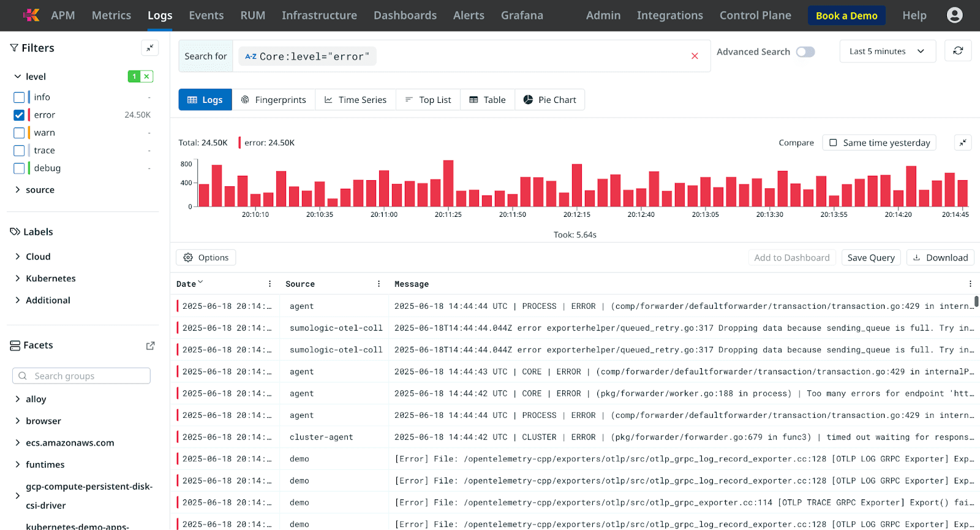The image size is (980, 530).
Task: Click the log table vertical scrollbar
Action: click(x=976, y=301)
